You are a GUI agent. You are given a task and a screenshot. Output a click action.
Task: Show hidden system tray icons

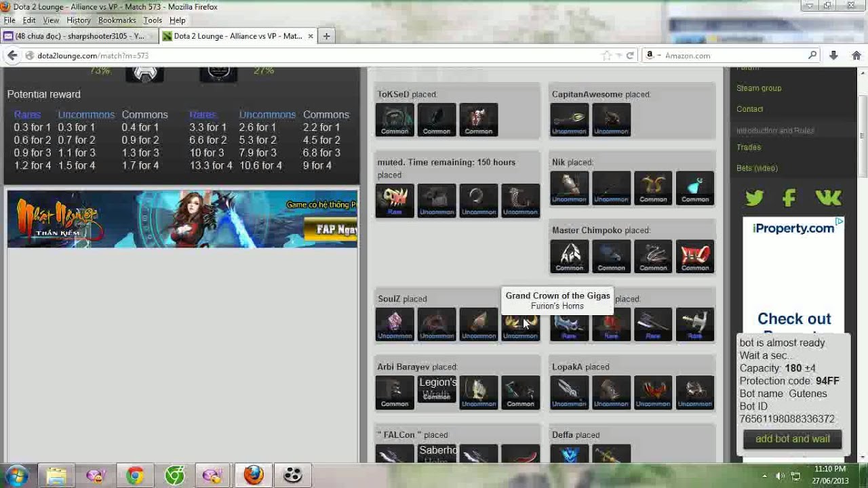click(x=764, y=476)
